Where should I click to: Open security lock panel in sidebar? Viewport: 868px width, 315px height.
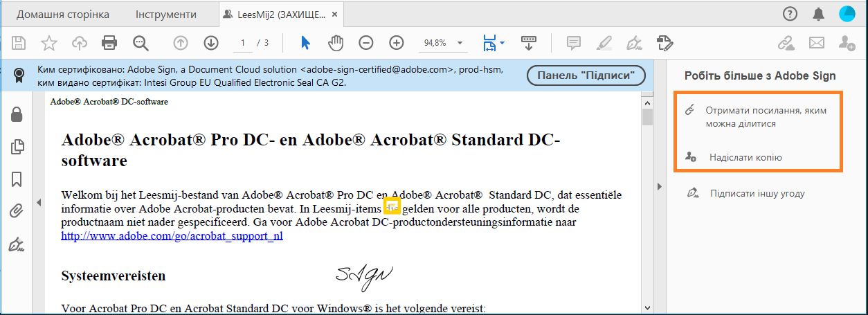tap(17, 115)
